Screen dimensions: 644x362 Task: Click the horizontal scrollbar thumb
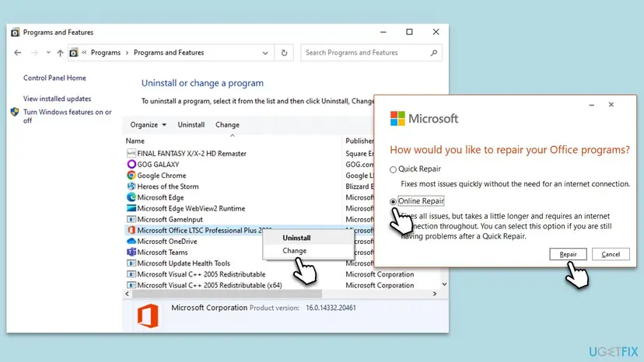[226, 294]
